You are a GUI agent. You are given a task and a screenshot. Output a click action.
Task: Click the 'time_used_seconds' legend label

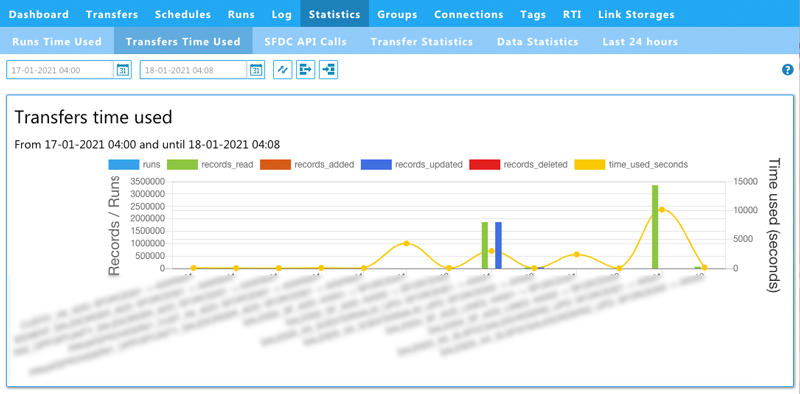(648, 165)
